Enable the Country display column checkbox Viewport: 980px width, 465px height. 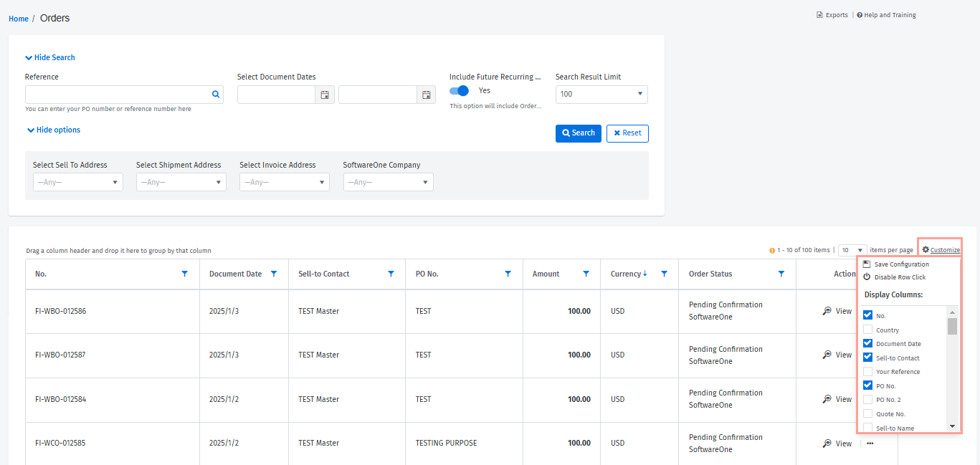coord(868,330)
